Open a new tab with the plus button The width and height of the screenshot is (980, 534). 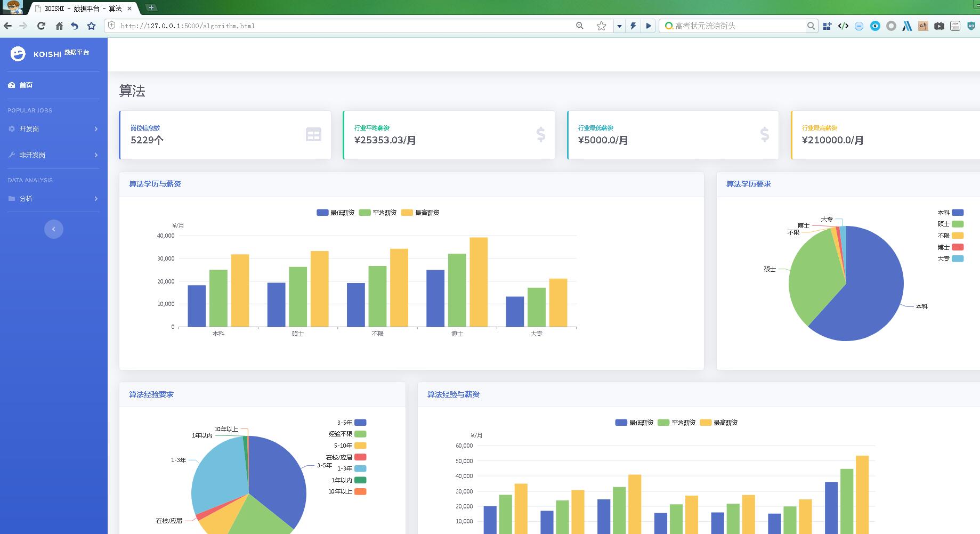point(151,7)
